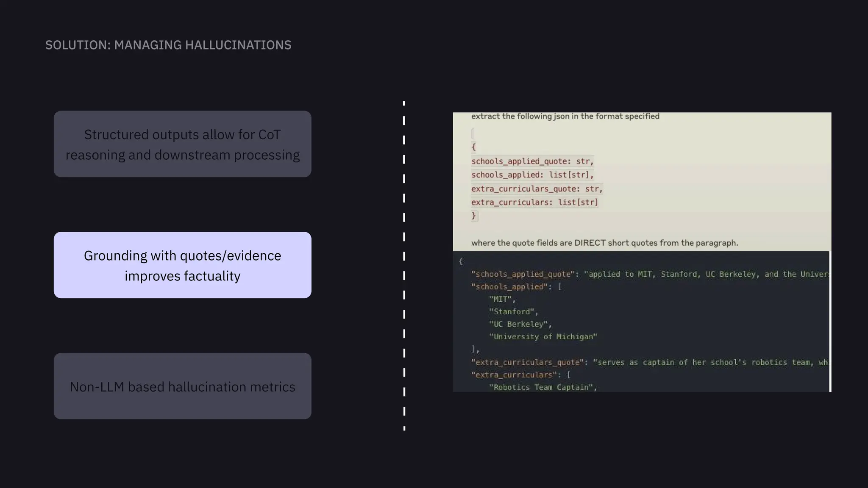Click the 'schools_applied_quote: str,' schema line
This screenshot has height=488, width=868.
tap(532, 161)
